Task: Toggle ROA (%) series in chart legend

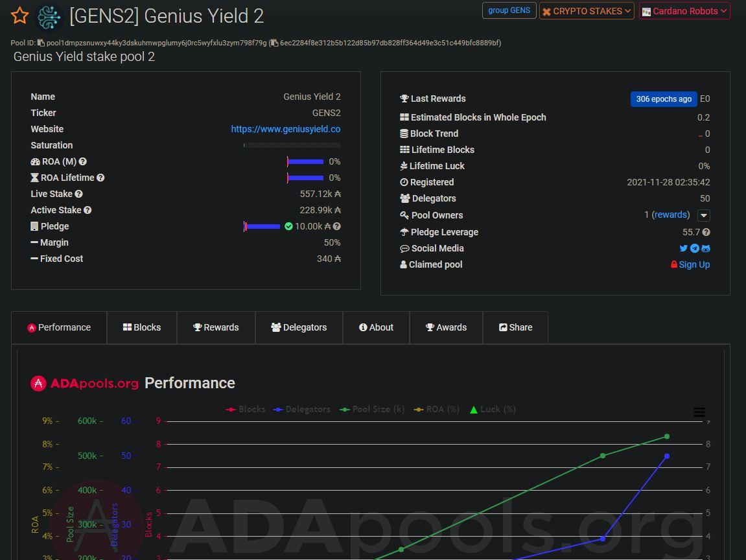Action: point(436,409)
